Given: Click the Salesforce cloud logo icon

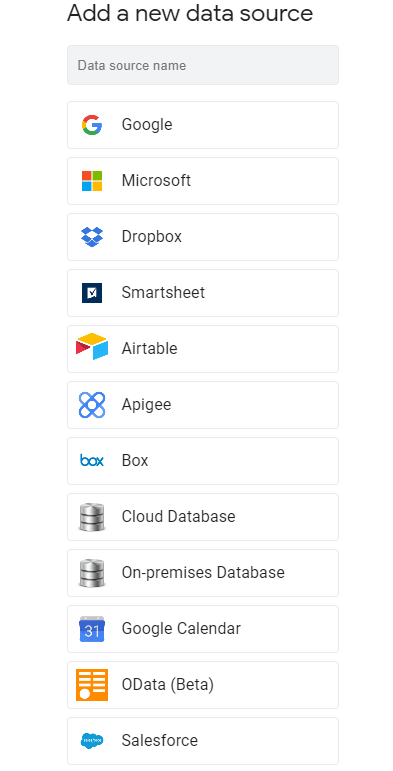Looking at the screenshot, I should pyautogui.click(x=92, y=741).
